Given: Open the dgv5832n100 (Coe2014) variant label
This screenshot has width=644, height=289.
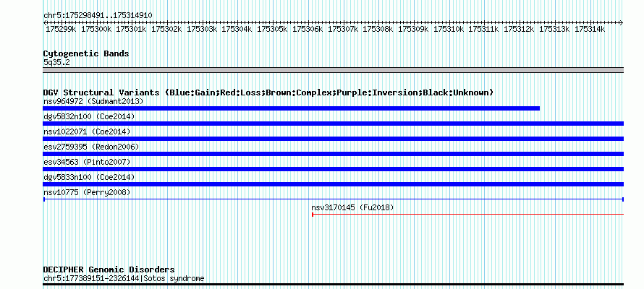Looking at the screenshot, I should (89, 116).
